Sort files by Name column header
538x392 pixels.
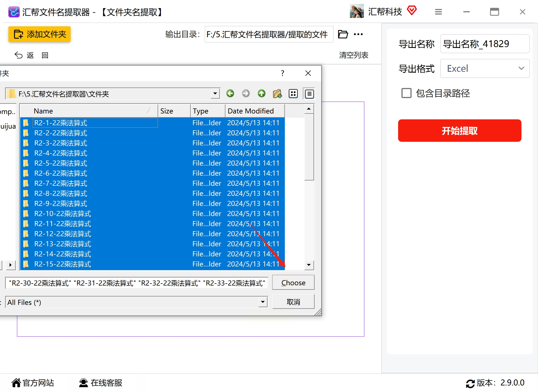89,111
